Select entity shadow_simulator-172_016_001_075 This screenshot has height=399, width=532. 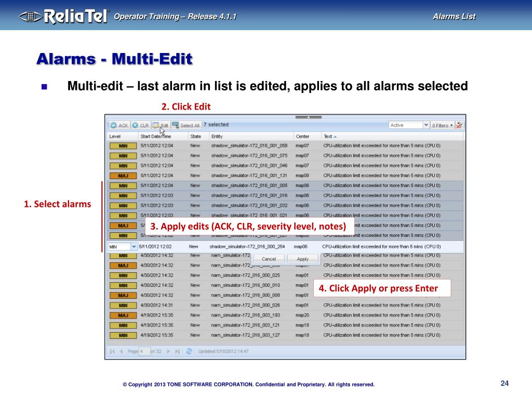pyautogui.click(x=249, y=155)
